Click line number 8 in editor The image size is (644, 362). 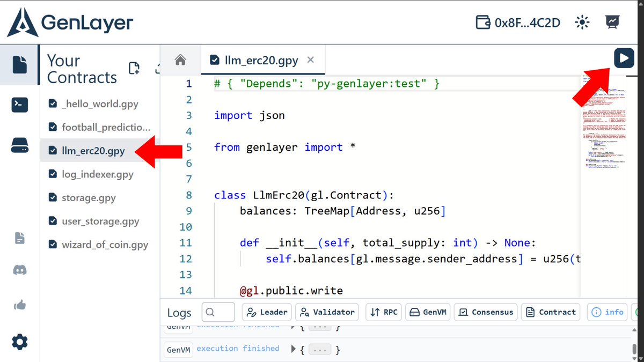pyautogui.click(x=188, y=195)
